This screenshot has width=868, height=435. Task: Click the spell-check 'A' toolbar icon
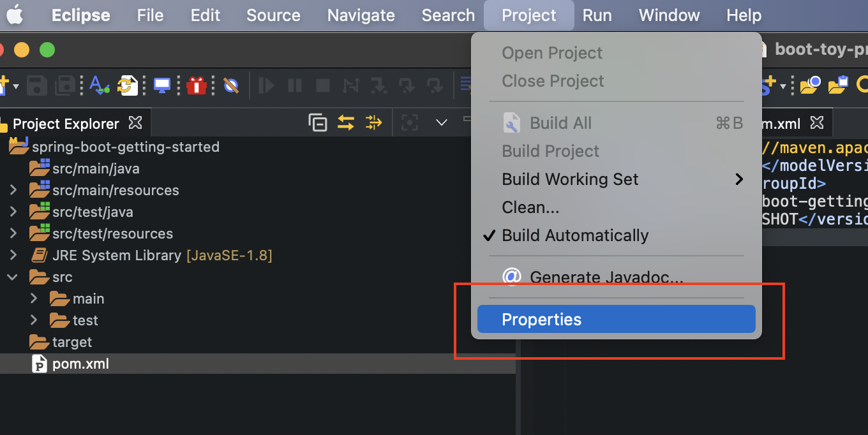(x=99, y=85)
